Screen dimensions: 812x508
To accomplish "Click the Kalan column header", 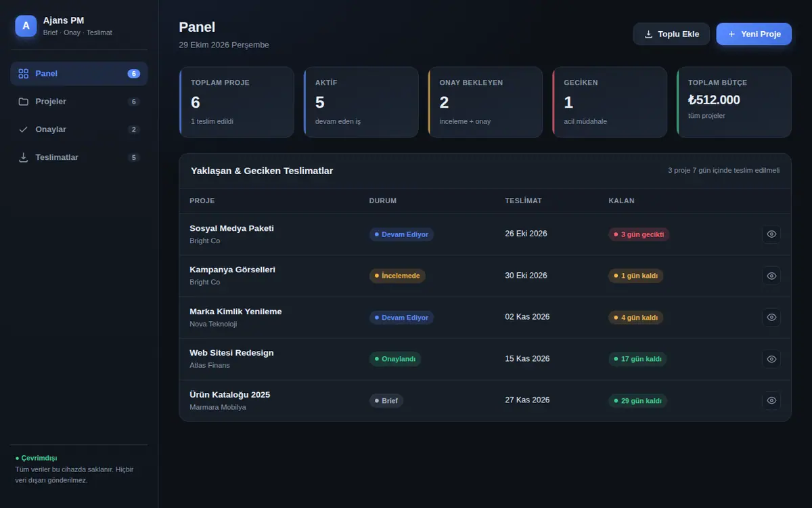I will (x=622, y=200).
